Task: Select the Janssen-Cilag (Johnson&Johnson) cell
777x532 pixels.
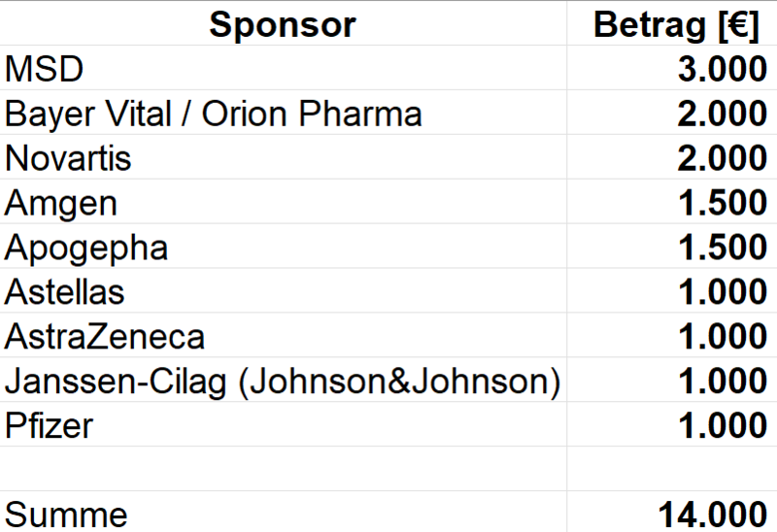Action: 283,381
